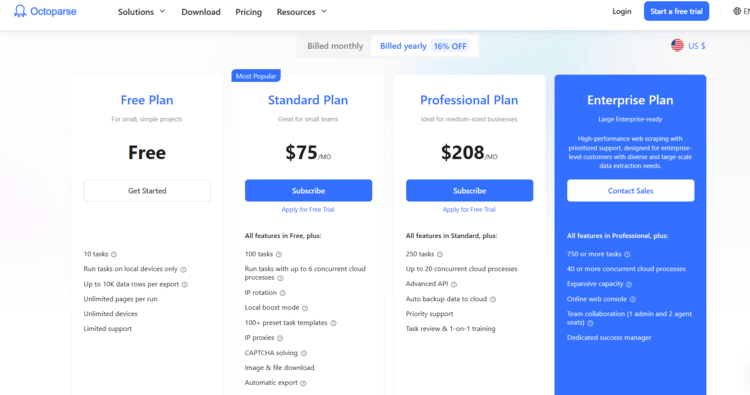Click Contact Sales on Enterprise Plan
Viewport: 750px width, 395px height.
click(x=631, y=190)
